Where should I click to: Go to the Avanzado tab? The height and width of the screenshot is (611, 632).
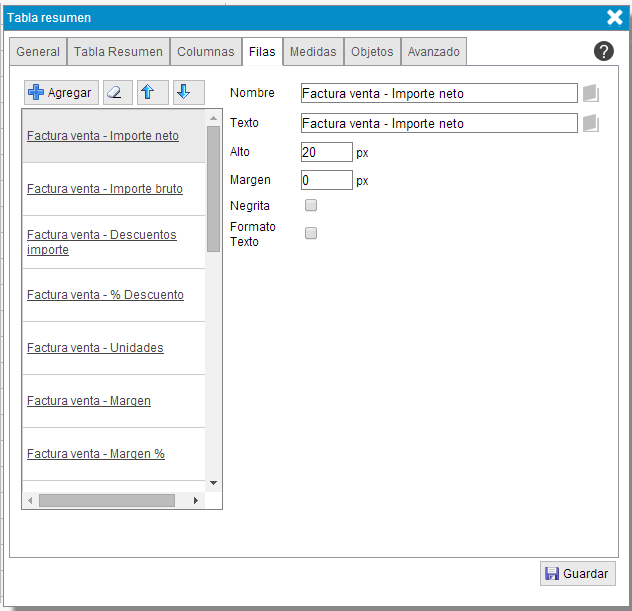[433, 52]
